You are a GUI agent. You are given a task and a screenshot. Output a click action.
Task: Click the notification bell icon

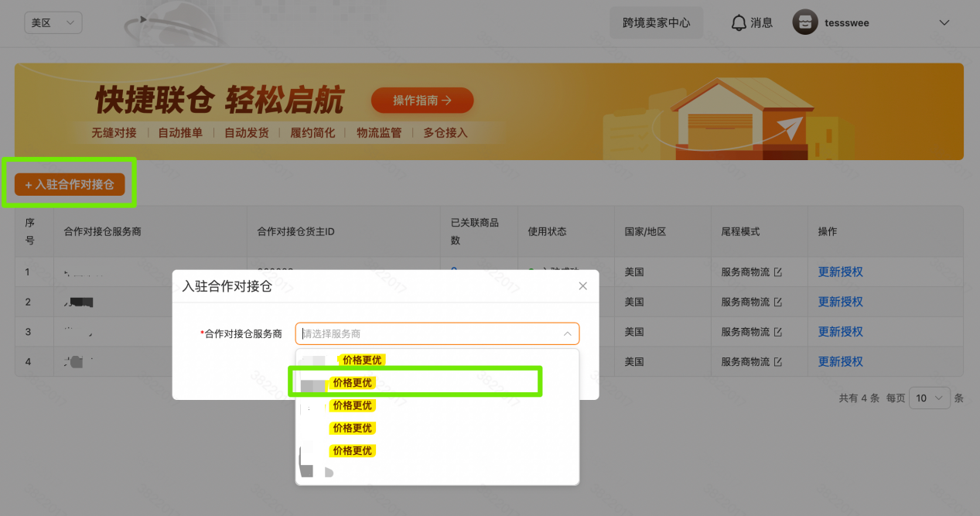click(x=739, y=22)
